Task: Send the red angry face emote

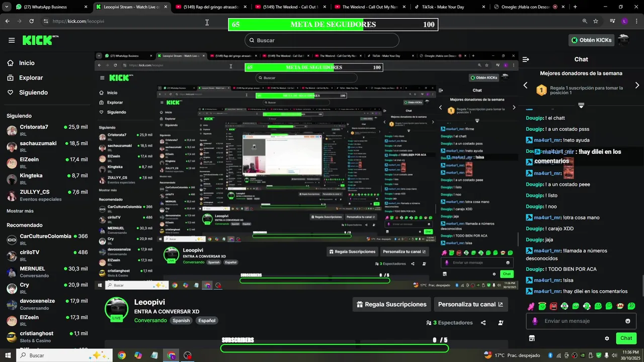Action: click(553, 306)
